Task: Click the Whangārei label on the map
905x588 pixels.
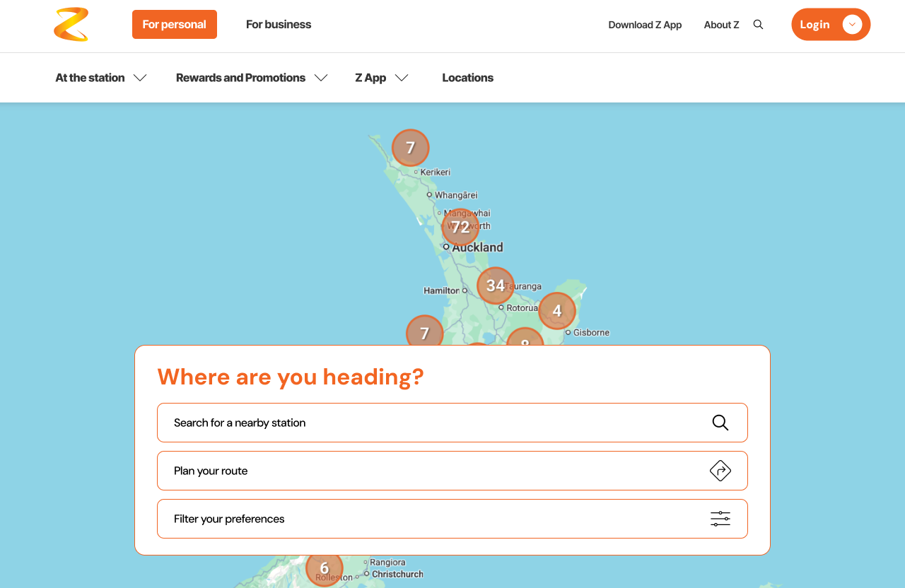Action: [456, 195]
